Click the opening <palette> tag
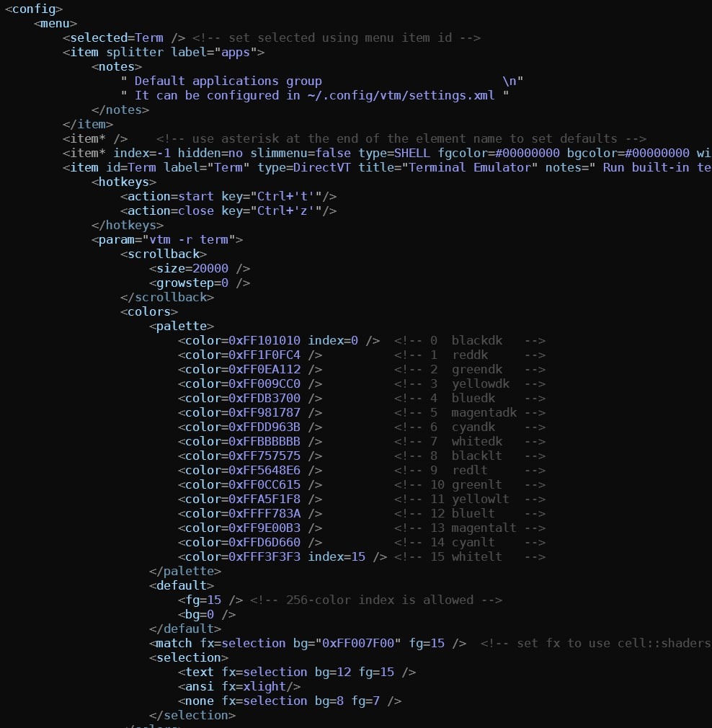 (182, 326)
